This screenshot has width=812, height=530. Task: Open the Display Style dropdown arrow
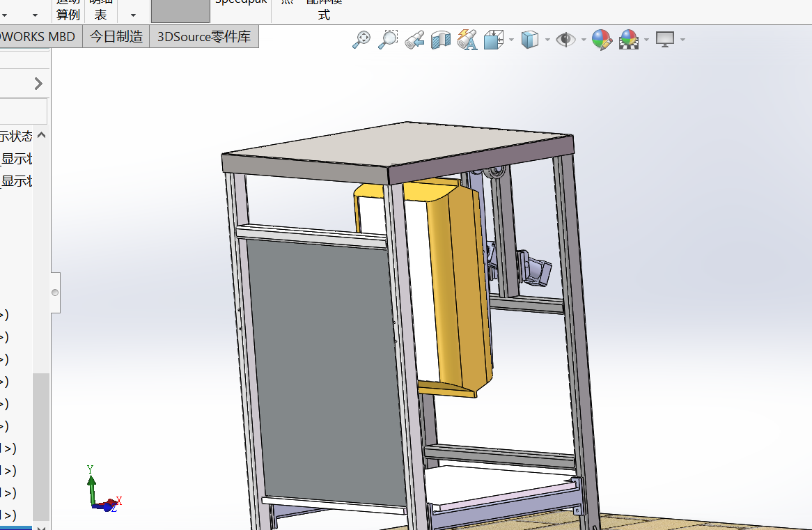(547, 40)
